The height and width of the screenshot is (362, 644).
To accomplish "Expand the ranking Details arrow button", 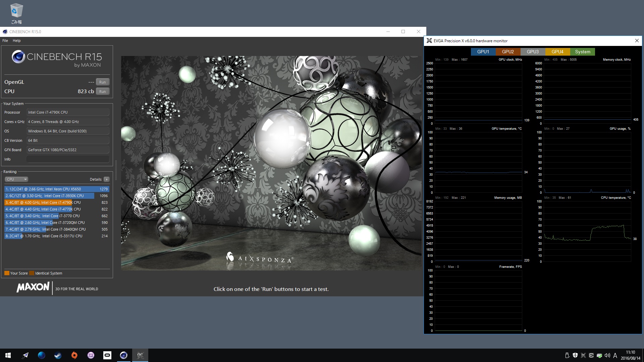I will click(107, 179).
